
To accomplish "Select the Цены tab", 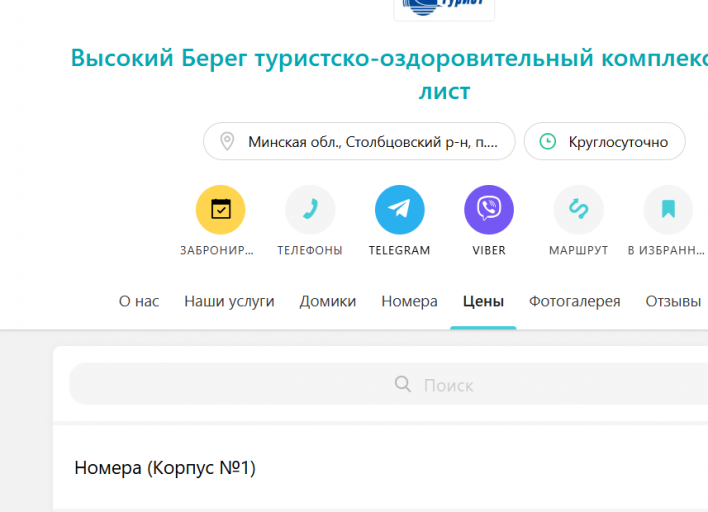I will click(x=483, y=301).
